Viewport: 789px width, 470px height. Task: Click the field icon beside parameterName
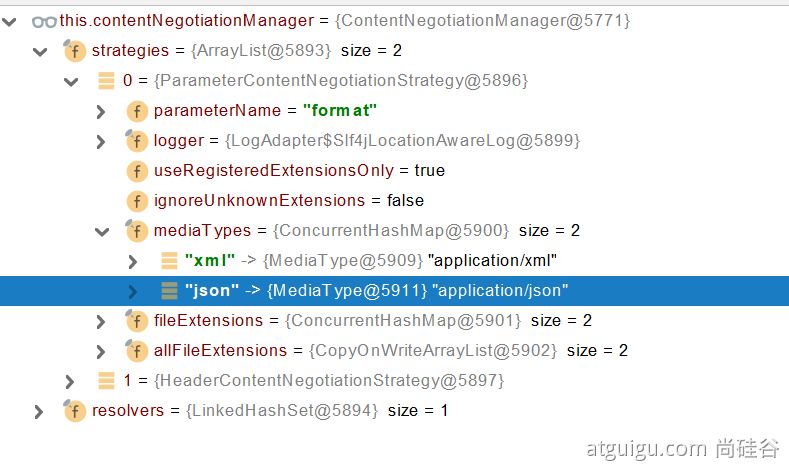(x=136, y=110)
